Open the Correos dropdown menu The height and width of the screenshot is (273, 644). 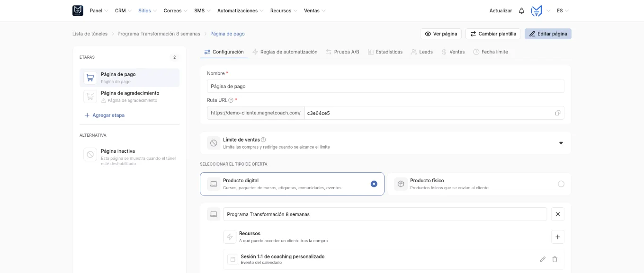176,10
